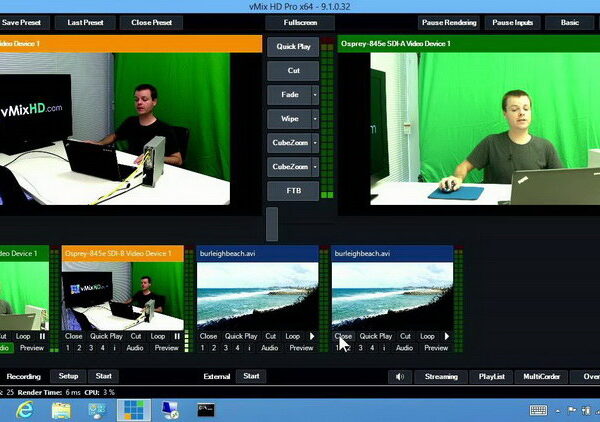Choose Close Preset
Image resolution: width=600 pixels, height=422 pixels.
pyautogui.click(x=152, y=23)
